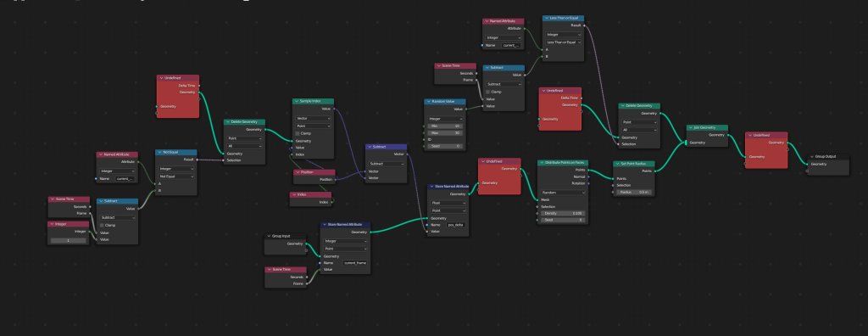
Task: Enable Clamp in Subtract feeding Less Than or Equal
Action: pos(487,92)
